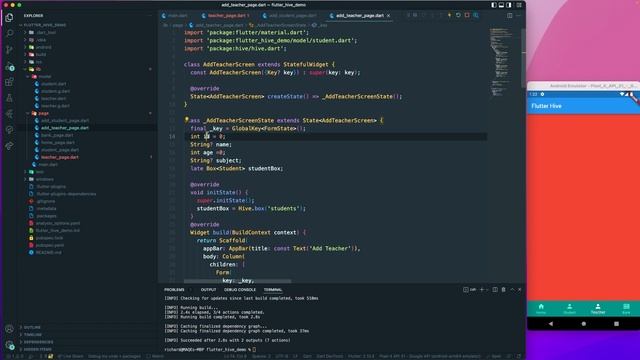Expand the test folder
Image resolution: width=640 pixels, height=360 pixels.
pyautogui.click(x=88, y=172)
